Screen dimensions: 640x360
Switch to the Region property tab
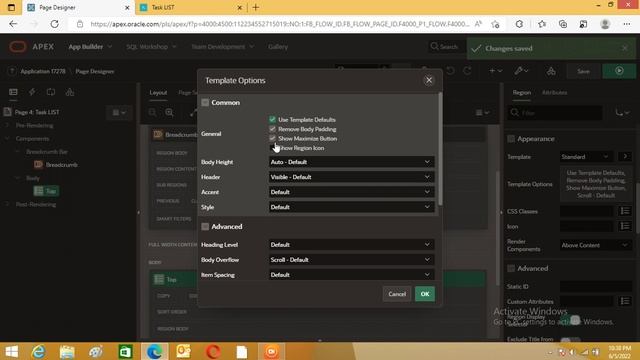522,93
